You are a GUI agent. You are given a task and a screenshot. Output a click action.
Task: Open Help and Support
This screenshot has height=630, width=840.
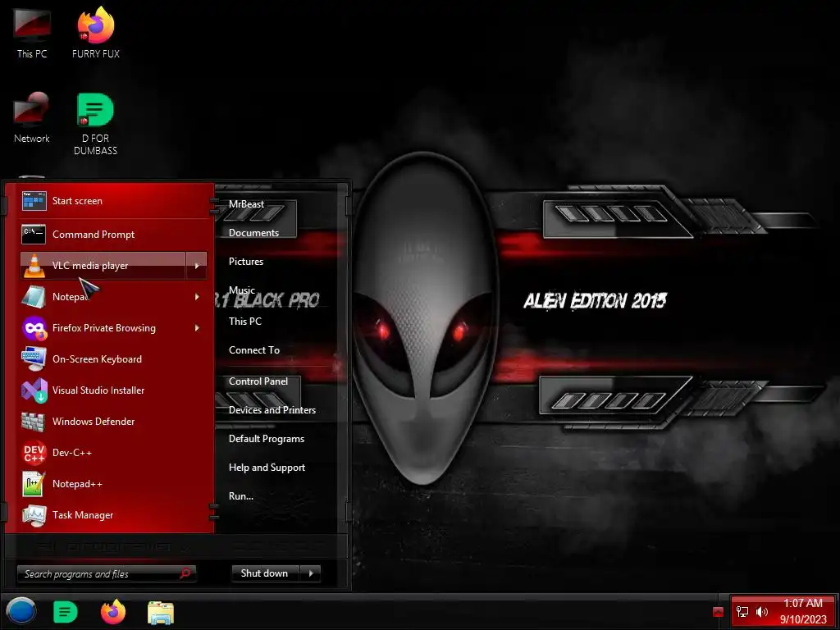click(267, 468)
